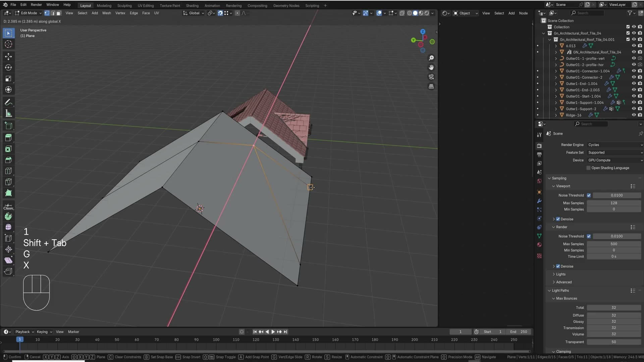Adjust Total Max Bounces value
Viewport: 644px width, 362px height.
pos(614,308)
